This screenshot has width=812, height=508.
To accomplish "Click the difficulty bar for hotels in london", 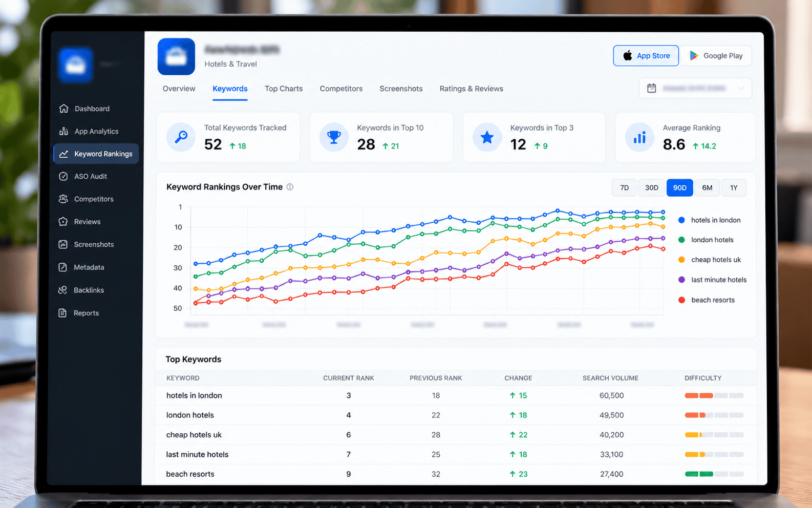I will coord(714,395).
